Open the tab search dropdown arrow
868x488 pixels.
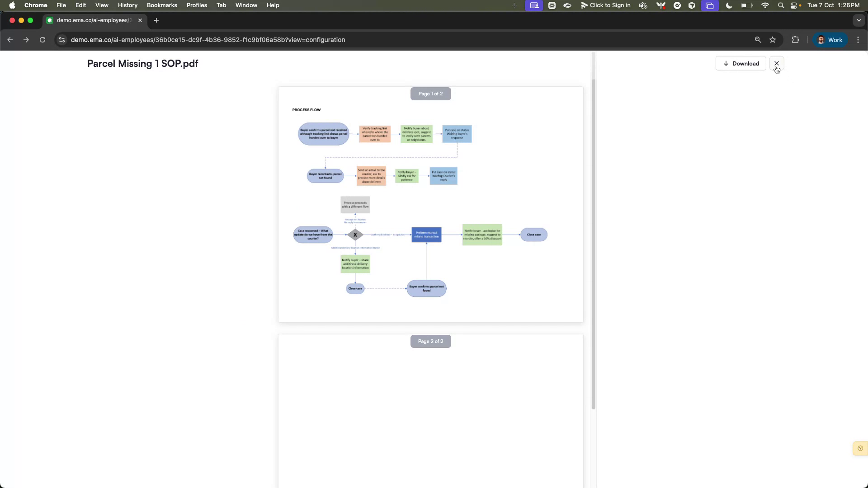coord(859,20)
